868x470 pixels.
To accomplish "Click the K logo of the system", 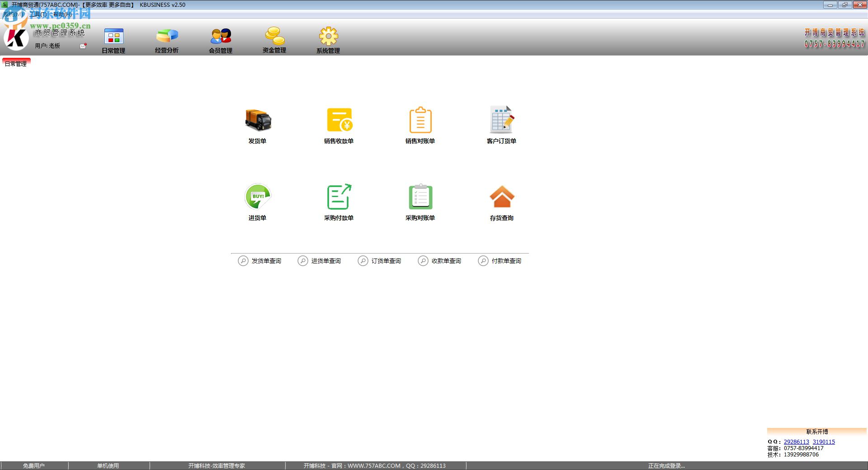I will (16, 38).
